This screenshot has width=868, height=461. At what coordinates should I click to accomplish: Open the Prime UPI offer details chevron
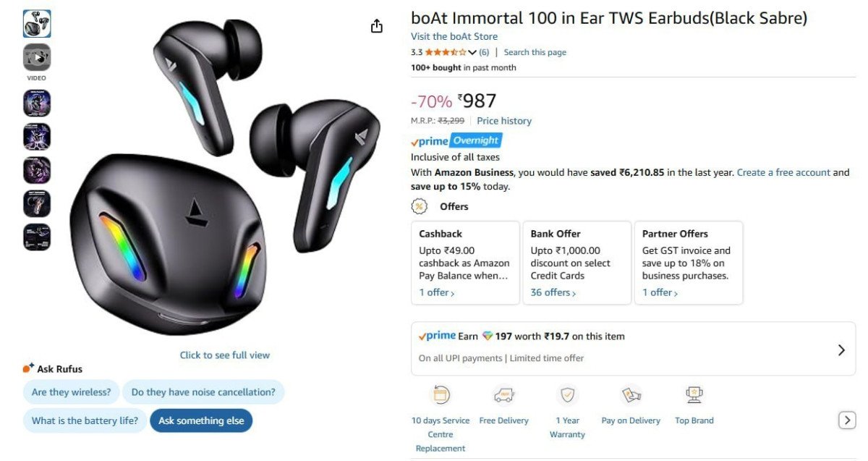tap(841, 350)
